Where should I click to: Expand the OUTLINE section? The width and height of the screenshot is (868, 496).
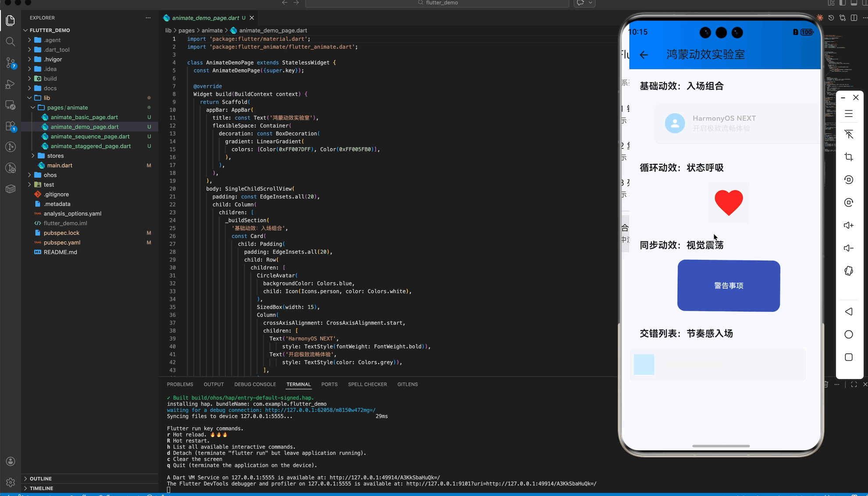click(40, 478)
